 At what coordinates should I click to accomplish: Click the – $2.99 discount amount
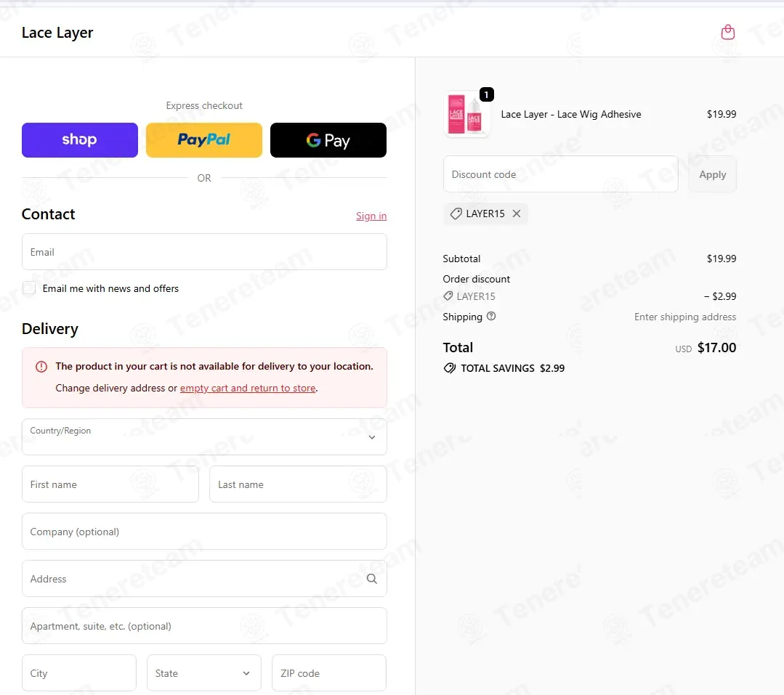(720, 296)
